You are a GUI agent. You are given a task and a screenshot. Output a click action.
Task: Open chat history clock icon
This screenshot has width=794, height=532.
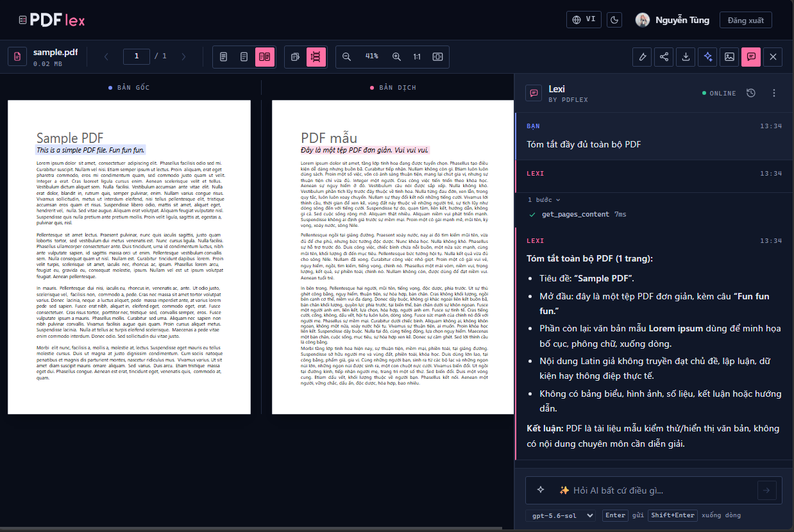coord(751,93)
